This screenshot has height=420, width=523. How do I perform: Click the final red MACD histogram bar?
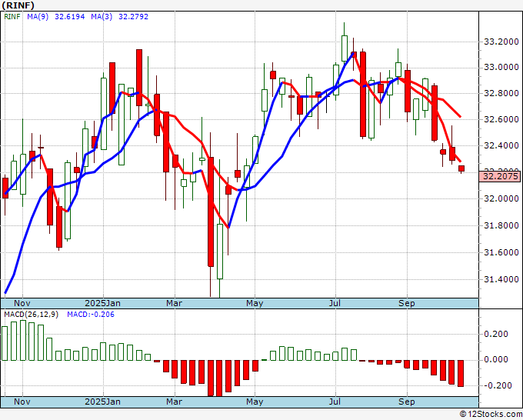coord(461,373)
